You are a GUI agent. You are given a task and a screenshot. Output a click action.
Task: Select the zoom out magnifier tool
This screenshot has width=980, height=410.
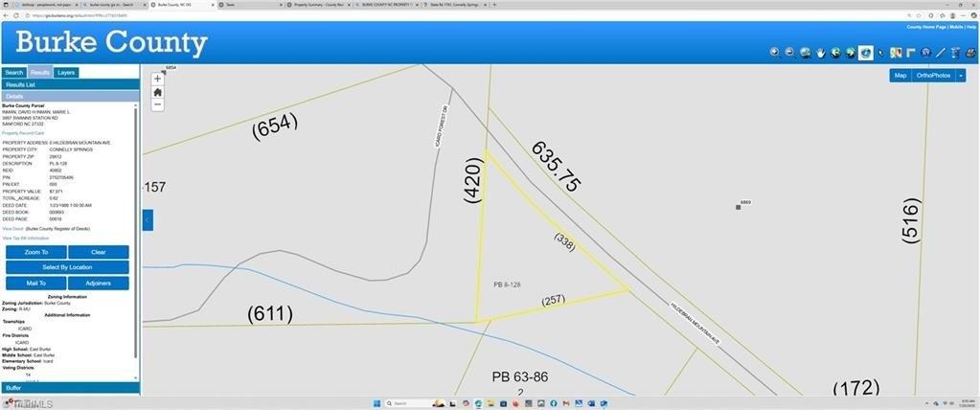tap(789, 53)
